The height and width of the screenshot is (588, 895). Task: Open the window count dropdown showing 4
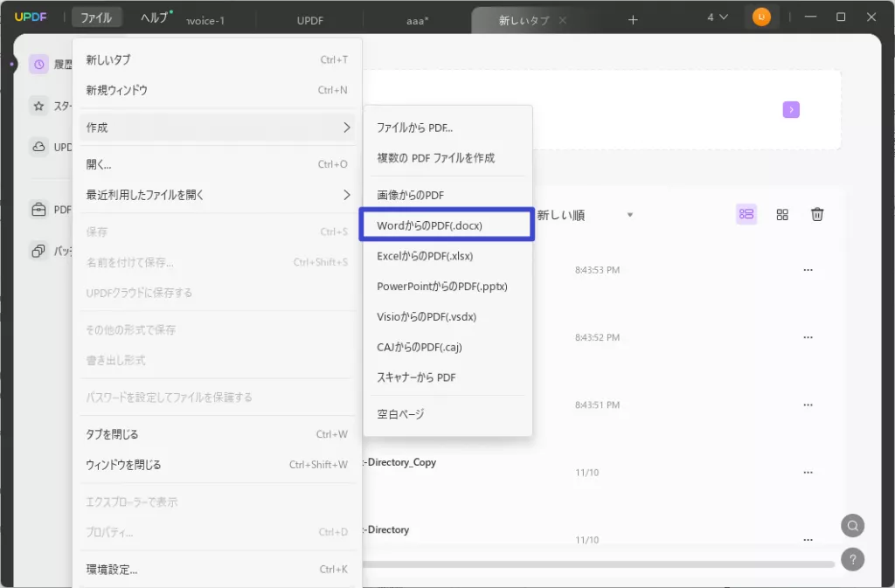pyautogui.click(x=717, y=17)
